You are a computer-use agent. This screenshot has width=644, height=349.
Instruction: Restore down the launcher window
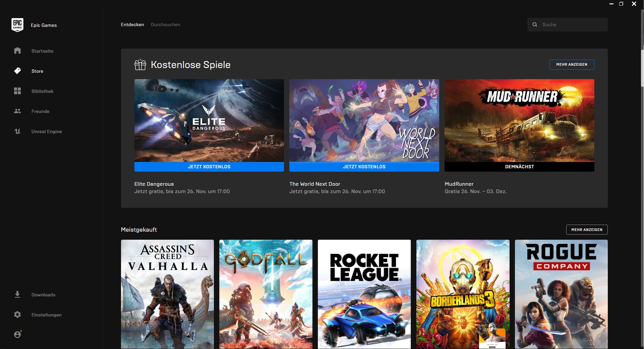point(621,4)
